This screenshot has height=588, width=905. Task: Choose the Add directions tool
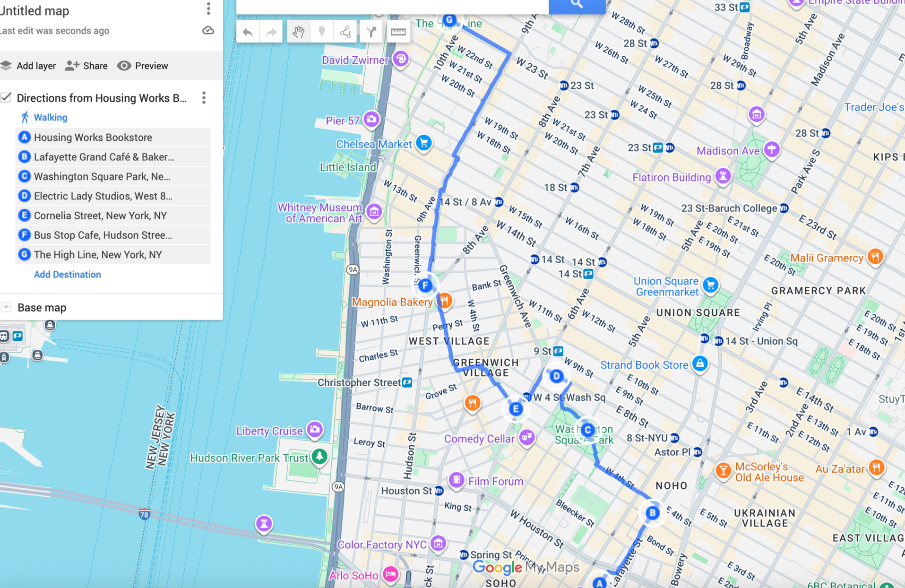click(371, 32)
